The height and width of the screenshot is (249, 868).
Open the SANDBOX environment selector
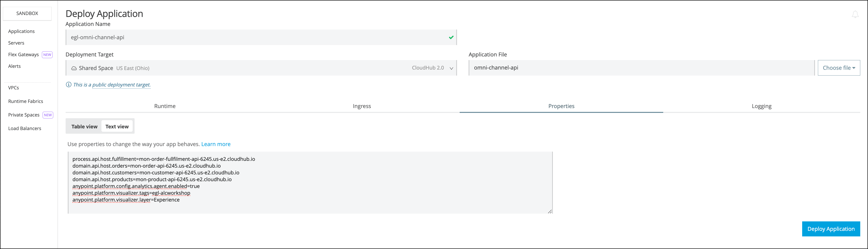pyautogui.click(x=27, y=14)
